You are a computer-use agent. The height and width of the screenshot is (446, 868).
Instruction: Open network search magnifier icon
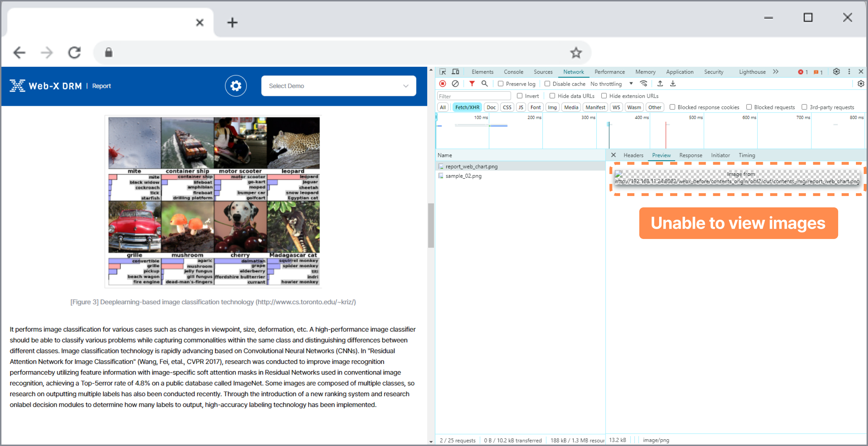click(x=484, y=84)
